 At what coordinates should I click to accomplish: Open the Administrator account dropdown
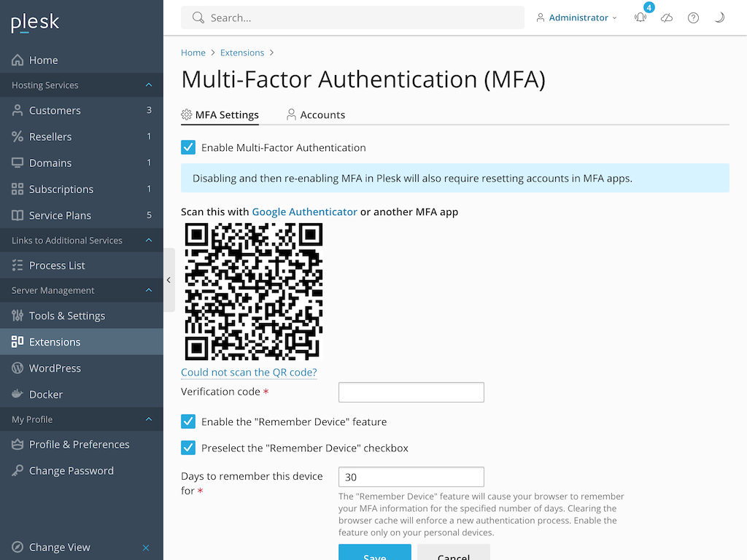point(577,17)
